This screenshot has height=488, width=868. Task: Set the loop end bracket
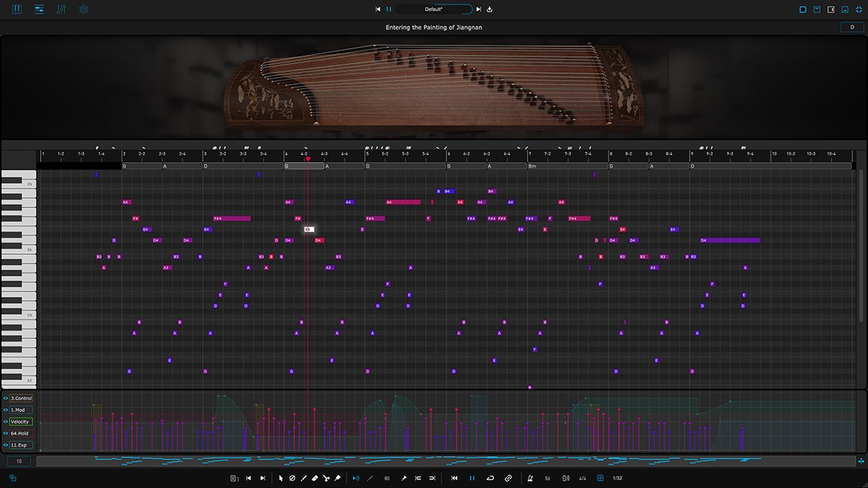[x=432, y=478]
